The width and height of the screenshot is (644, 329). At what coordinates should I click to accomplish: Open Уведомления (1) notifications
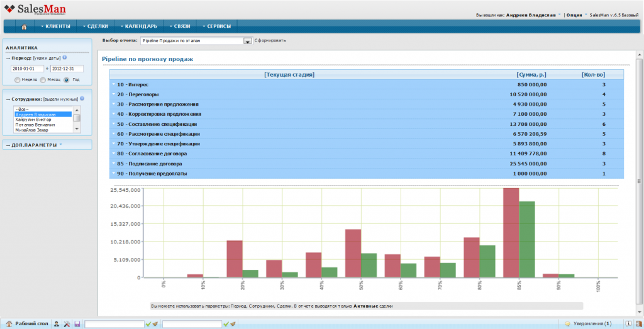pos(588,324)
